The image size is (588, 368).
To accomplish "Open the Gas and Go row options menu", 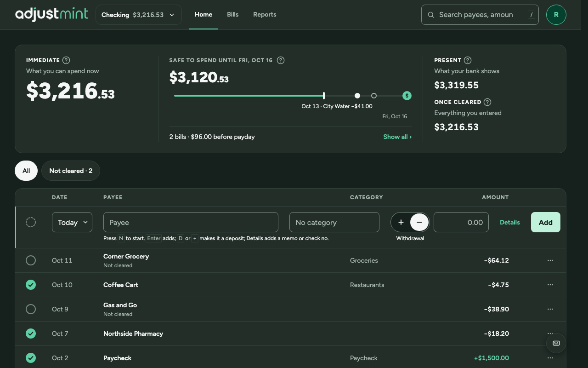I will [550, 309].
